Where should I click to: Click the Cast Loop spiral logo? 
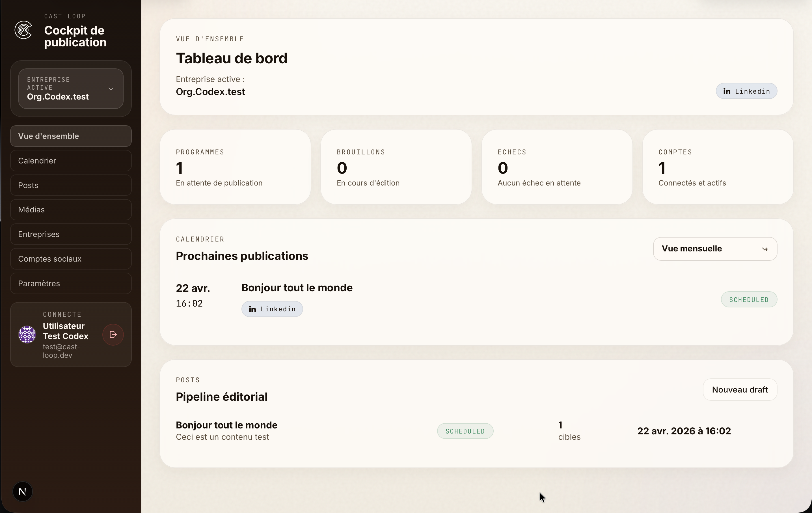(x=23, y=30)
